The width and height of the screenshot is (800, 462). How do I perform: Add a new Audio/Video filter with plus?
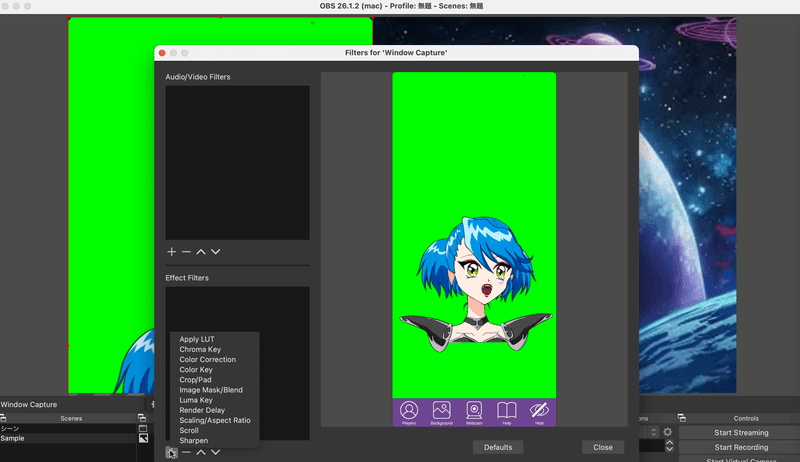coord(171,251)
